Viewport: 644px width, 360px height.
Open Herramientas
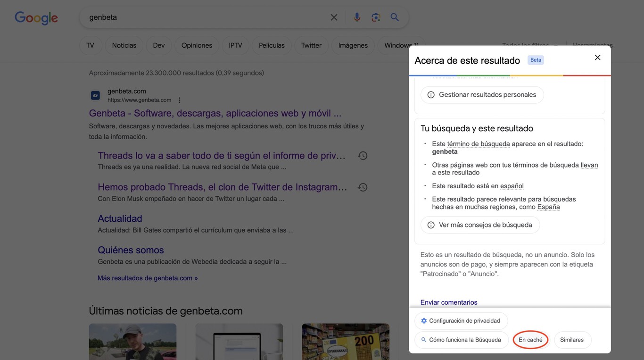[592, 45]
